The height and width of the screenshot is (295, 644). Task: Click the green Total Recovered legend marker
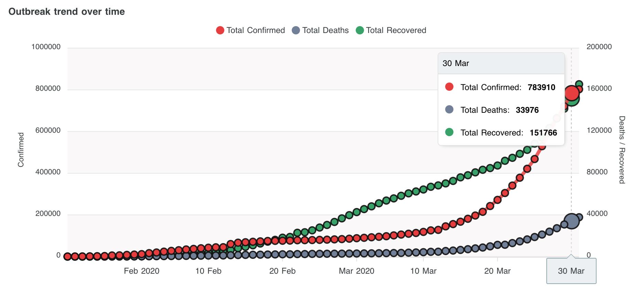360,31
